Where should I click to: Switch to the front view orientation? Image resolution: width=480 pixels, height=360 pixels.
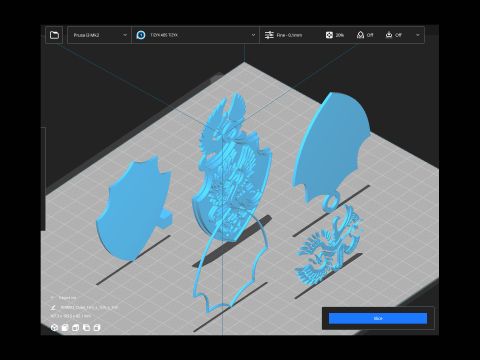coord(65,328)
